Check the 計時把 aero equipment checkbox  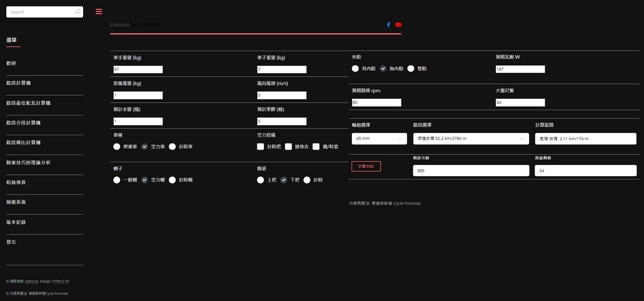pos(261,147)
